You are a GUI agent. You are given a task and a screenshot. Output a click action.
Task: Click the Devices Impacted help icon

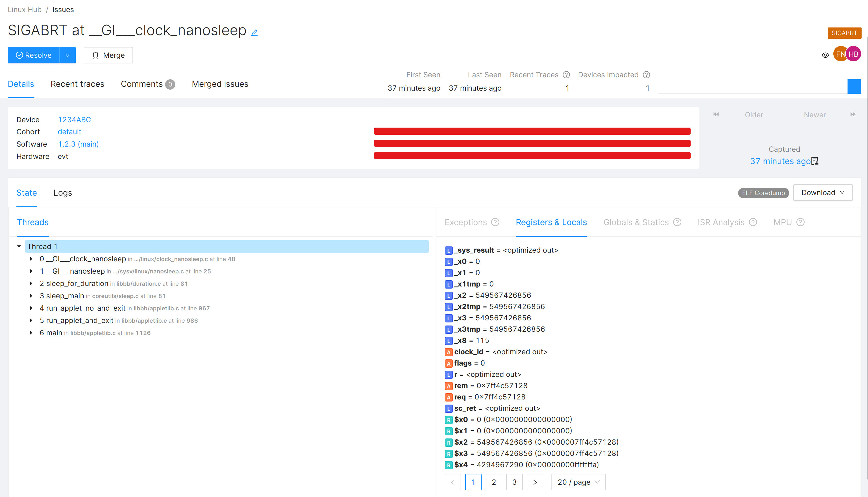pyautogui.click(x=646, y=75)
